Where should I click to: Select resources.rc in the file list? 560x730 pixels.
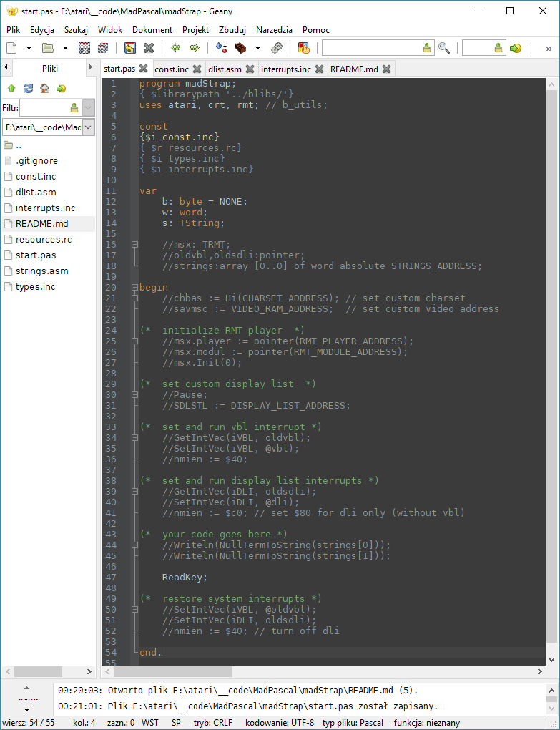[x=44, y=239]
